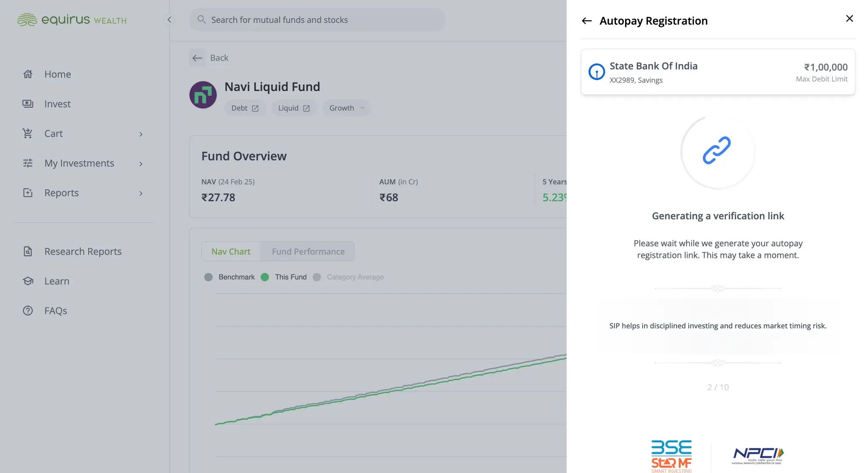Open the Debt external link icon

(x=255, y=109)
